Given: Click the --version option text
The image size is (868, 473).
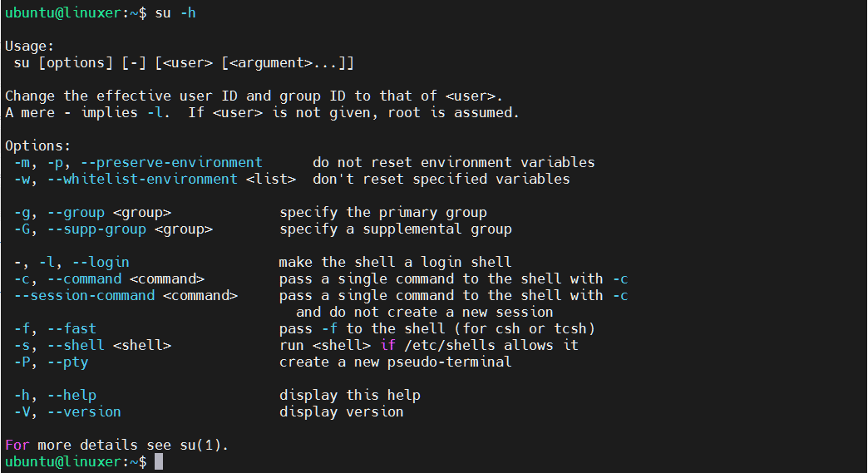Looking at the screenshot, I should pos(84,411).
